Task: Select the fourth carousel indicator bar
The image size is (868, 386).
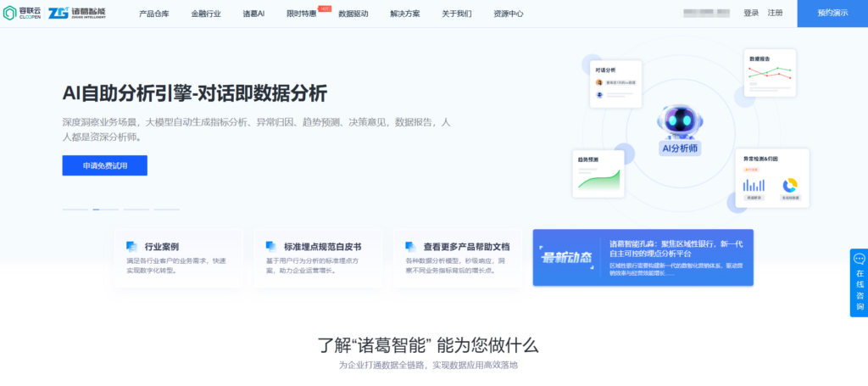Action: tap(166, 209)
